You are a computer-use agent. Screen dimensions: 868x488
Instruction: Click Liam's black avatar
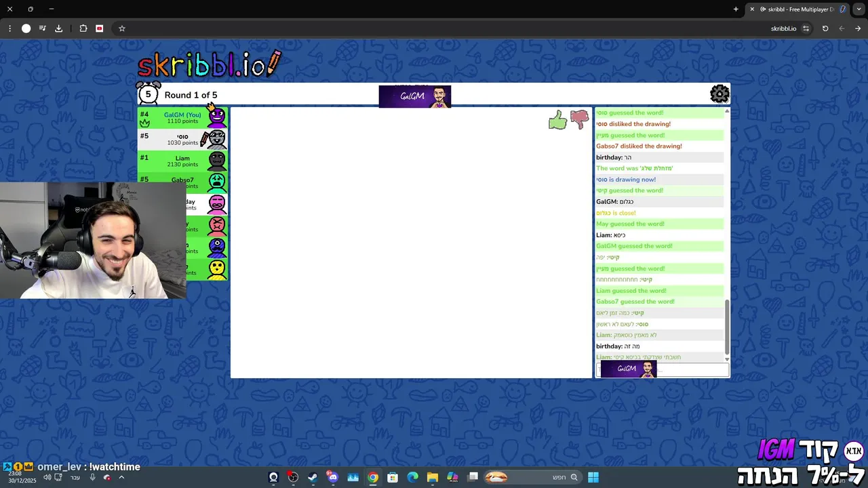[x=216, y=161]
